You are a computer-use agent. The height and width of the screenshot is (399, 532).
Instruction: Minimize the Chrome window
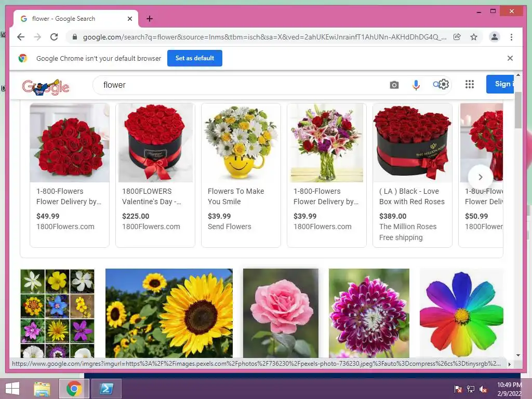478,11
